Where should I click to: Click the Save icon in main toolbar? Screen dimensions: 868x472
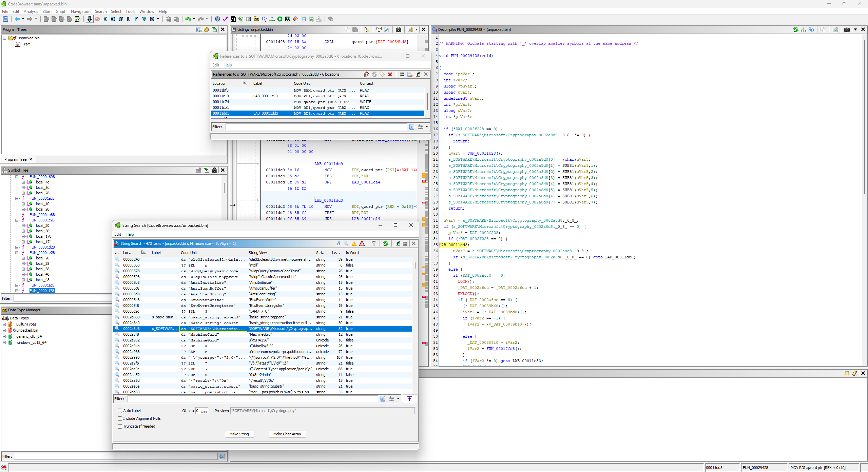pyautogui.click(x=5, y=19)
